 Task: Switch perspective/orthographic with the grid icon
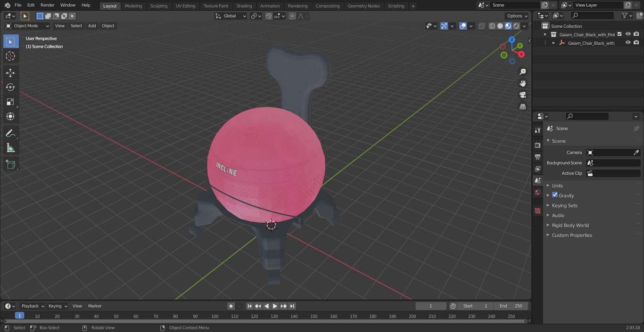click(522, 107)
